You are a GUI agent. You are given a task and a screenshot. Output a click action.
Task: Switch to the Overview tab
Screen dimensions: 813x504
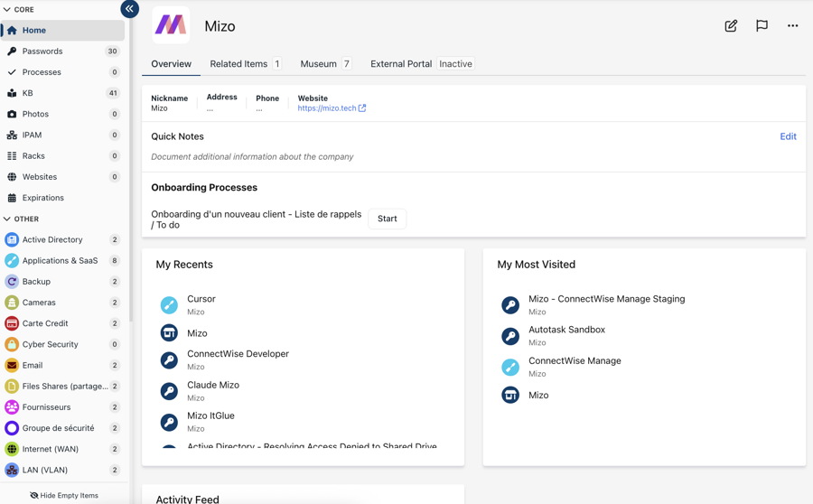[171, 64]
